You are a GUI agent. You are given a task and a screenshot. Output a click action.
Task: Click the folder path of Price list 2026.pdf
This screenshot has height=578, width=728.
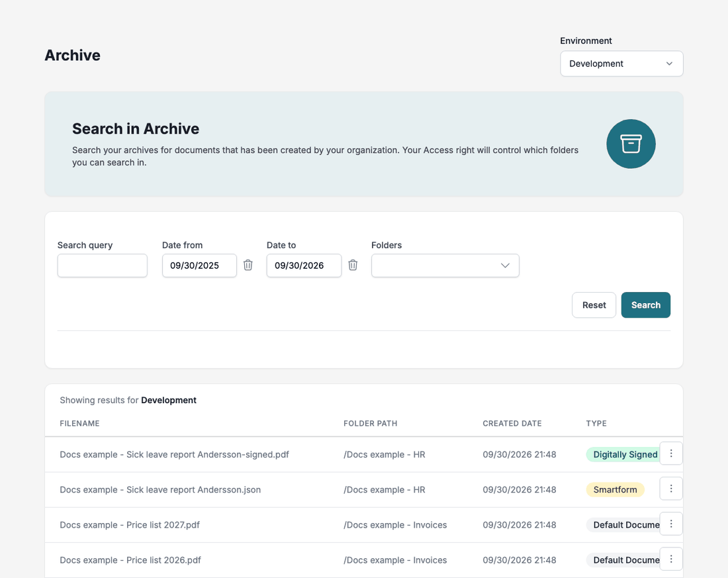pyautogui.click(x=395, y=560)
